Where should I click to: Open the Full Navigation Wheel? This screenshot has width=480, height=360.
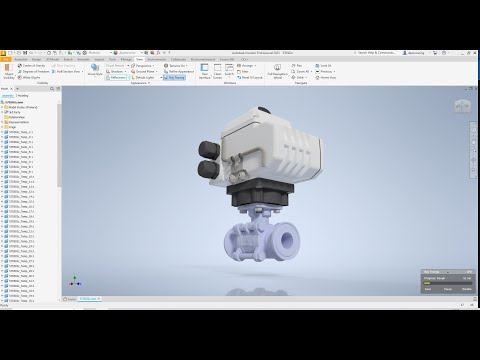click(x=277, y=71)
